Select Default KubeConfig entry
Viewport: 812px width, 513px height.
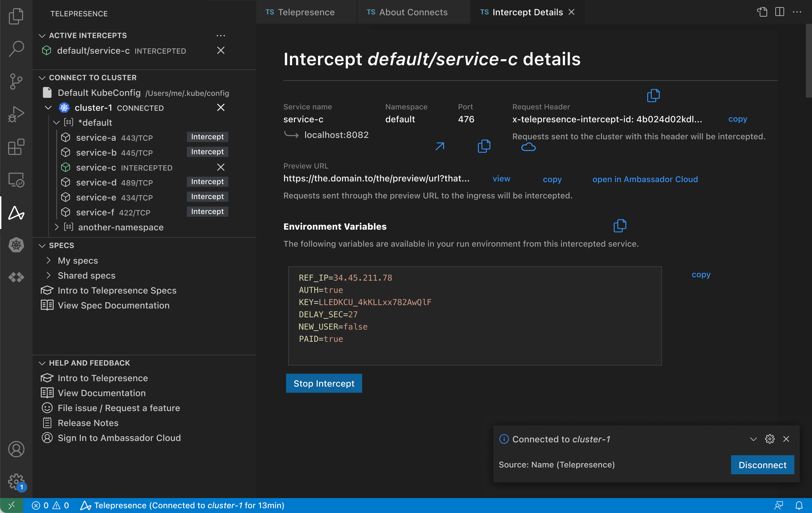coord(135,93)
